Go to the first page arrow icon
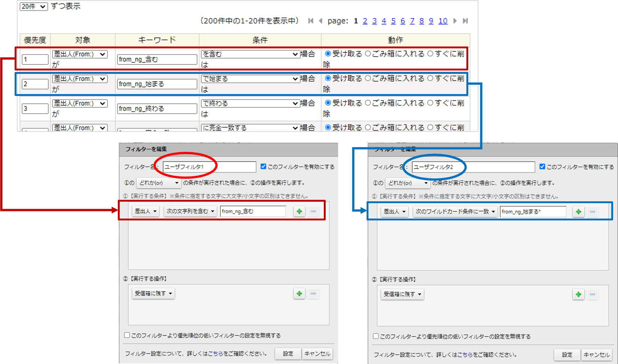Image resolution: width=618 pixels, height=364 pixels. coord(311,21)
